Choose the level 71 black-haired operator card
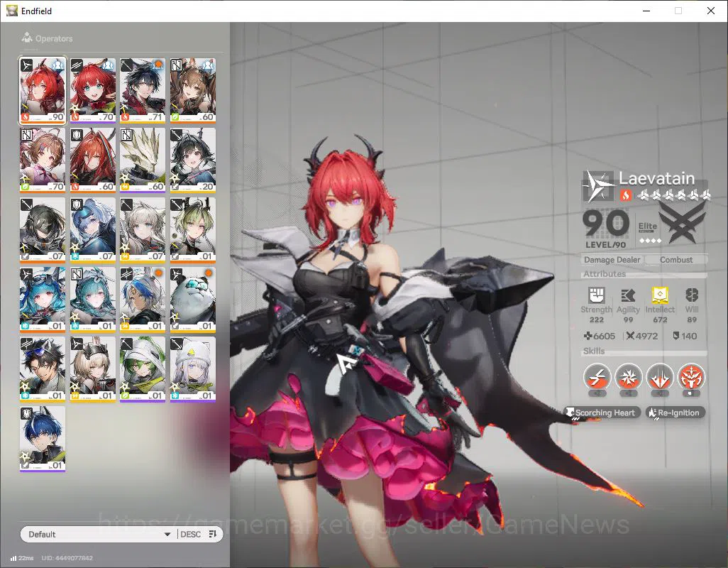Screen dimensions: 728x568 (x=143, y=91)
